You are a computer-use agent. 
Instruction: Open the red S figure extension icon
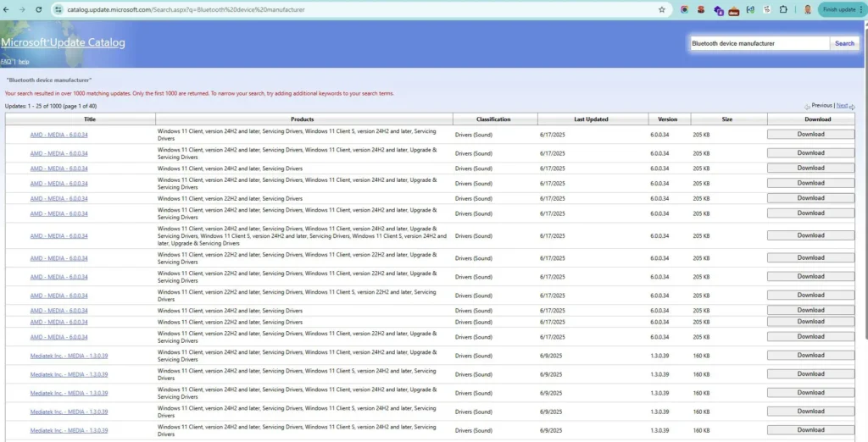pyautogui.click(x=701, y=9)
